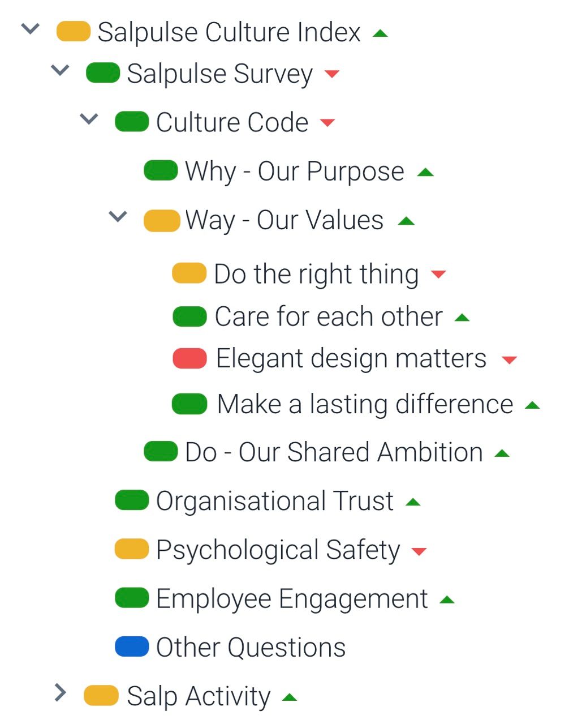Image resolution: width=569 pixels, height=728 pixels.
Task: Click up-trend arrow after Make a lasting difference
Action: point(532,405)
